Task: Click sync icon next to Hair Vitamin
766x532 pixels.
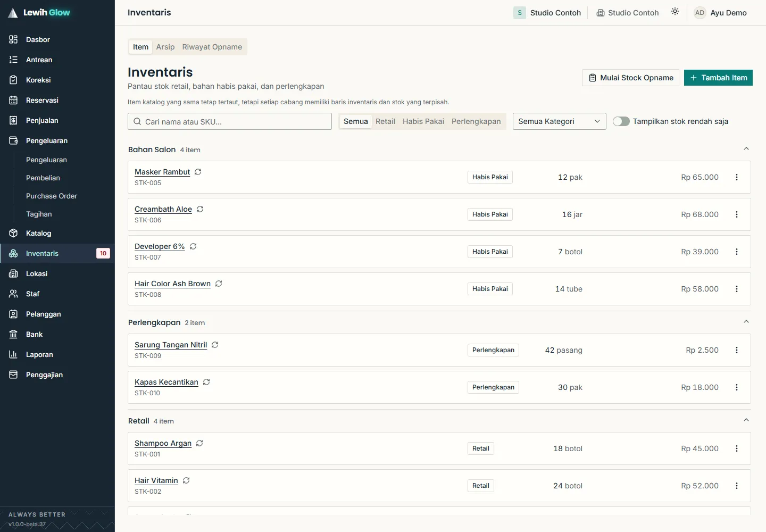Action: 186,480
